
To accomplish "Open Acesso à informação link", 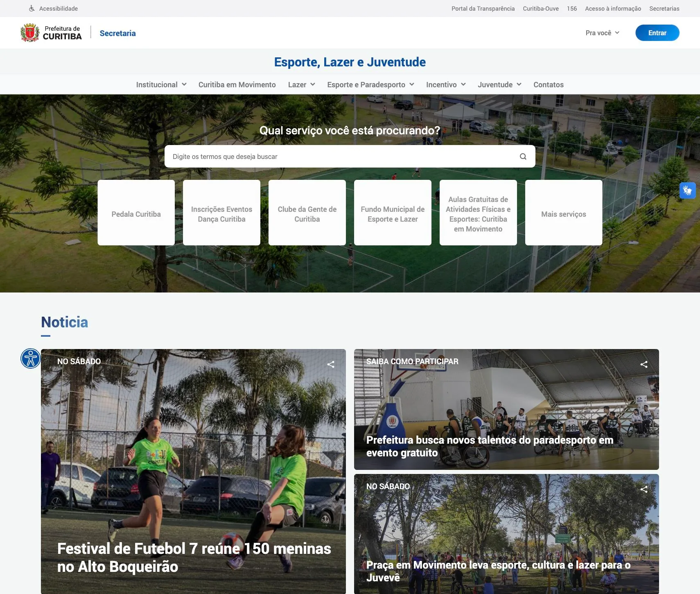I will (613, 9).
